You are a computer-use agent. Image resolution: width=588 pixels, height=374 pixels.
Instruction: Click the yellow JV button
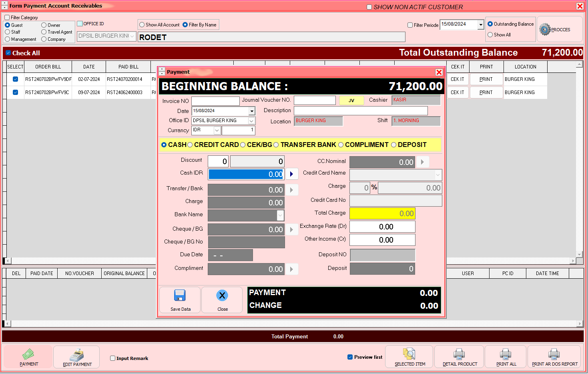[x=351, y=101]
